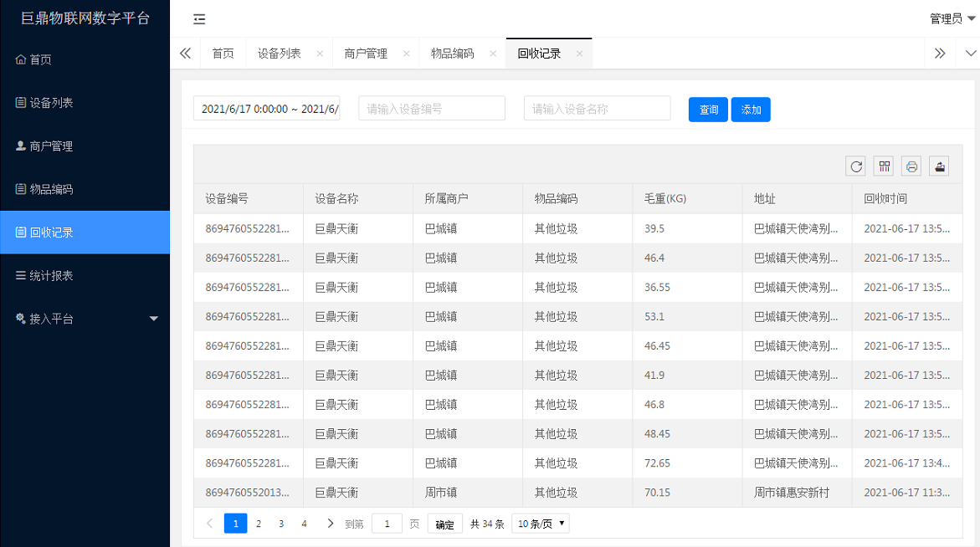Click the 确定 button in pagination
Viewport: 980px width, 547px height.
[445, 524]
